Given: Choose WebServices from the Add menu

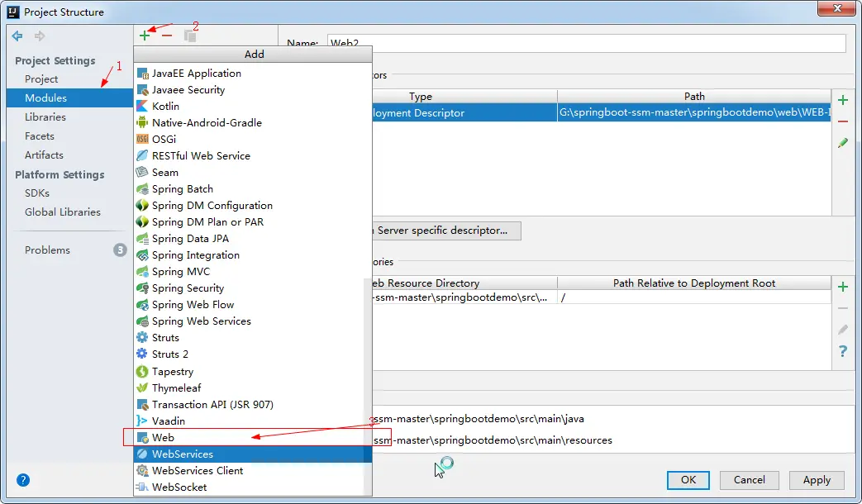Looking at the screenshot, I should (252, 454).
